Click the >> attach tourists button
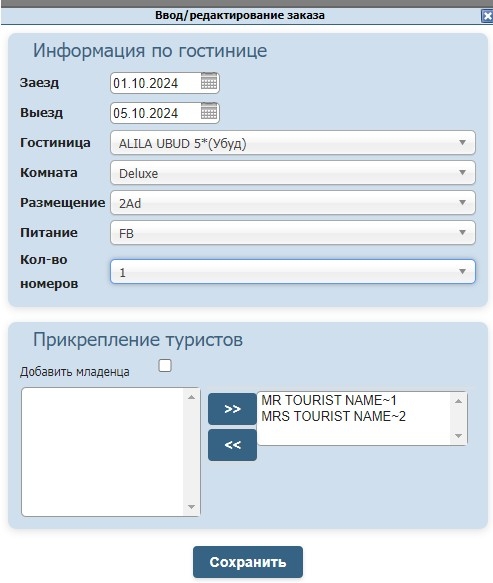493x583 pixels. pos(232,409)
